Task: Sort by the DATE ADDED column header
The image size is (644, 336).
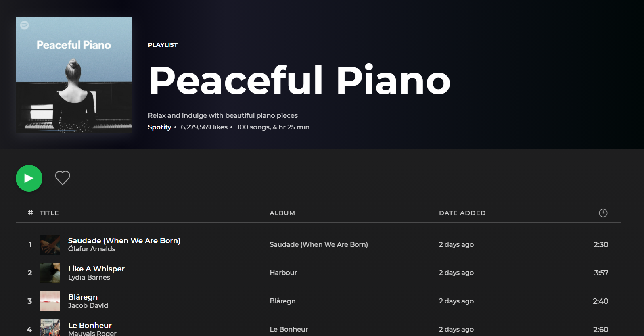Action: coord(462,213)
